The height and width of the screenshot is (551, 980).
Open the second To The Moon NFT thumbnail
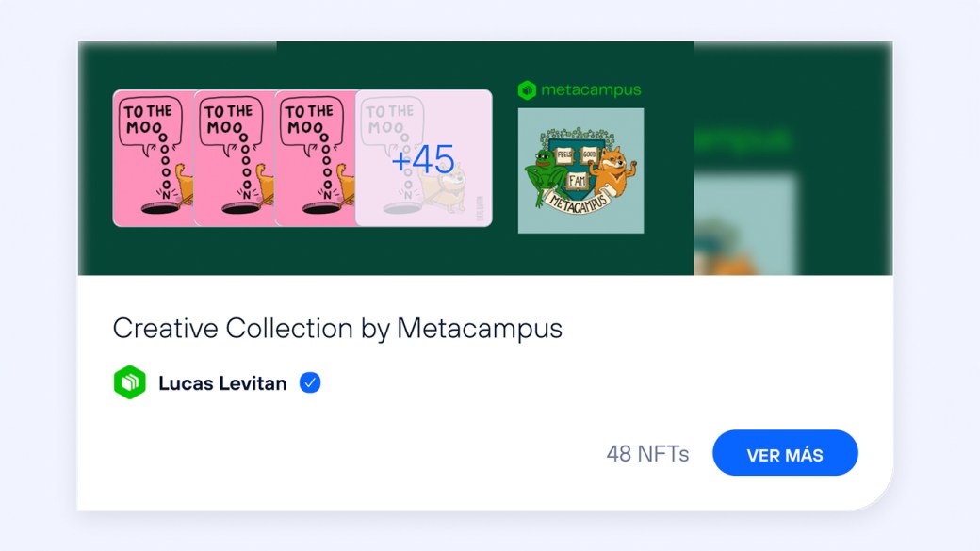[x=235, y=158]
